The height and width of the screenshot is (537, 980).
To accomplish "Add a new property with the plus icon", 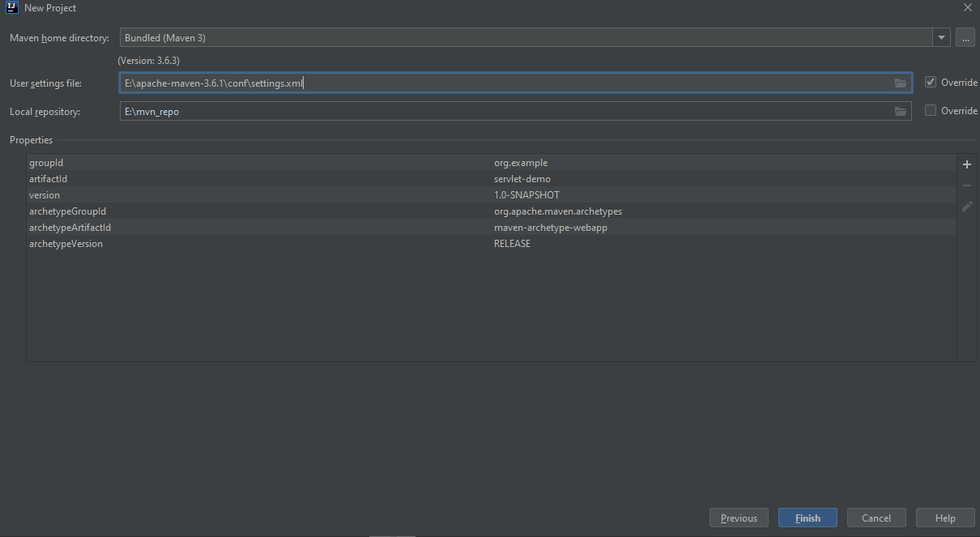I will click(967, 164).
